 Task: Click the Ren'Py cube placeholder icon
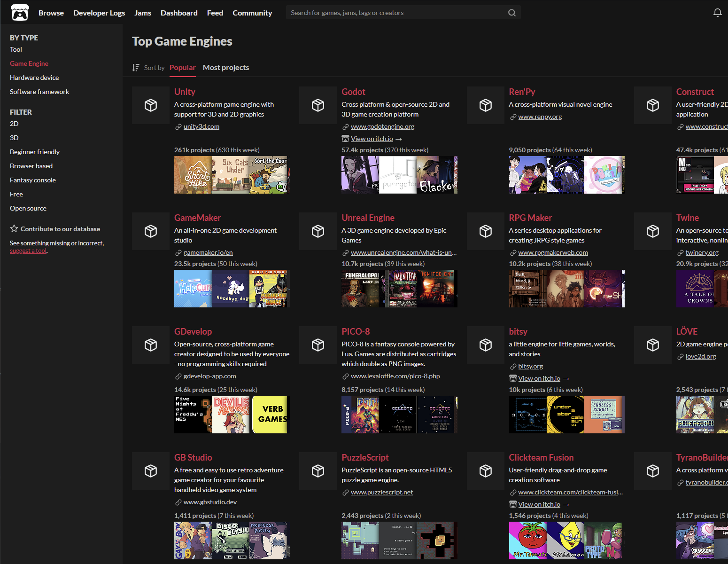pos(486,105)
